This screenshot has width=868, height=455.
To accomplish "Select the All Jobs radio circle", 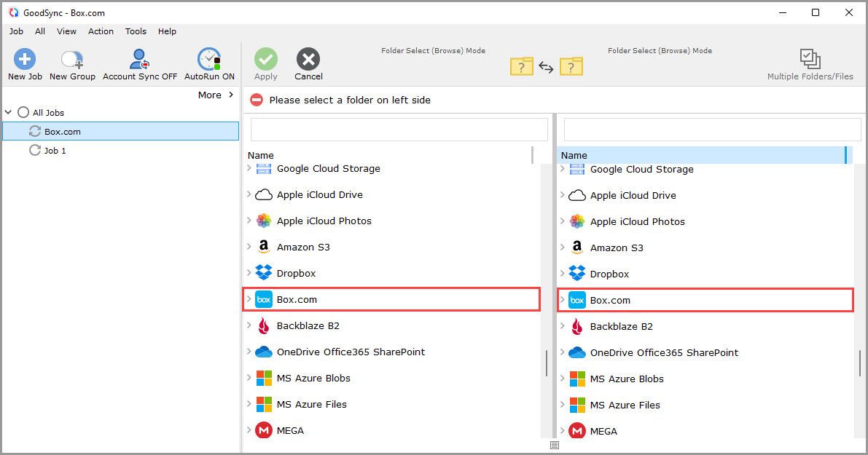I will click(x=23, y=112).
